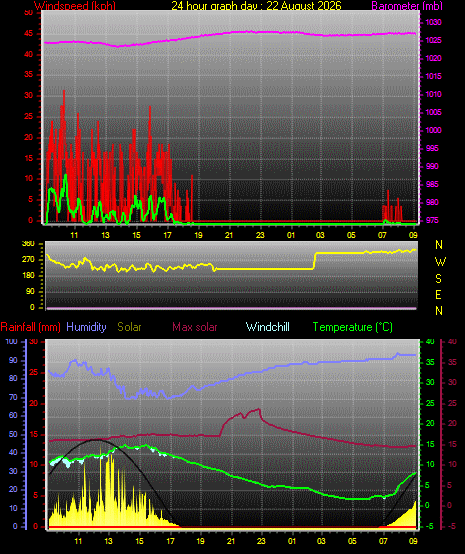Click the E compass direction label
Viewport: 465px width, 554px height.
pyautogui.click(x=438, y=295)
